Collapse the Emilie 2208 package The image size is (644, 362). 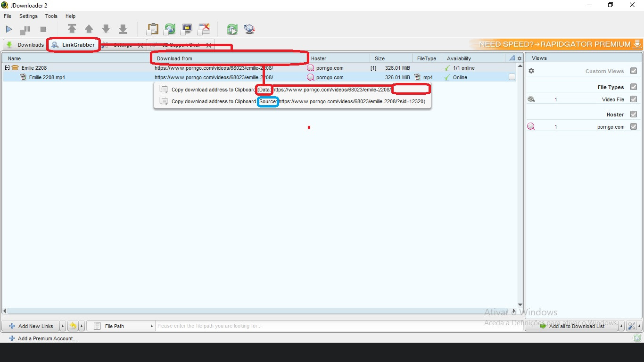point(7,68)
